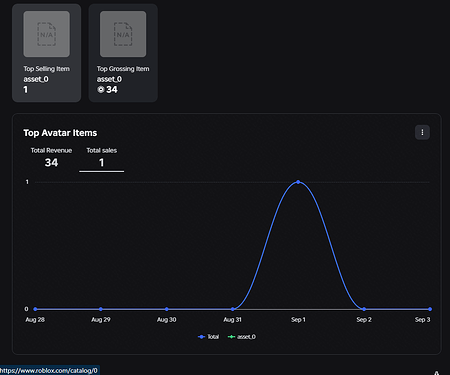Select the Sep 2 data point

click(364, 309)
